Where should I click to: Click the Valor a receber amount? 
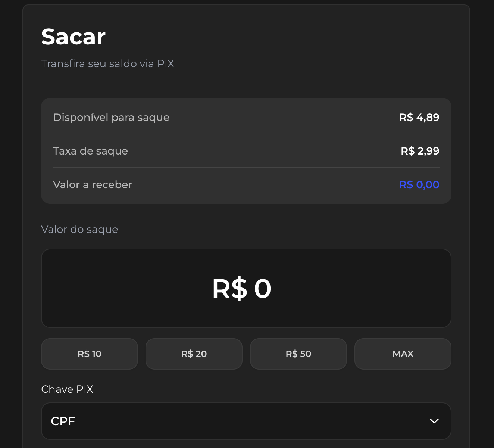(x=419, y=184)
